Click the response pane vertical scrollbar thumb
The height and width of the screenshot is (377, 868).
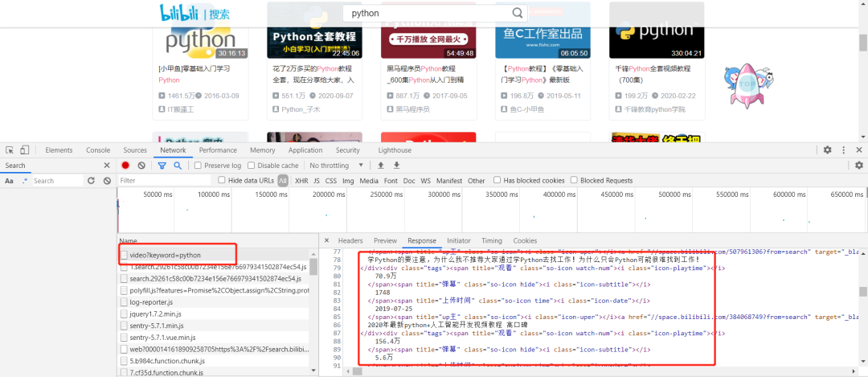pos(863,292)
